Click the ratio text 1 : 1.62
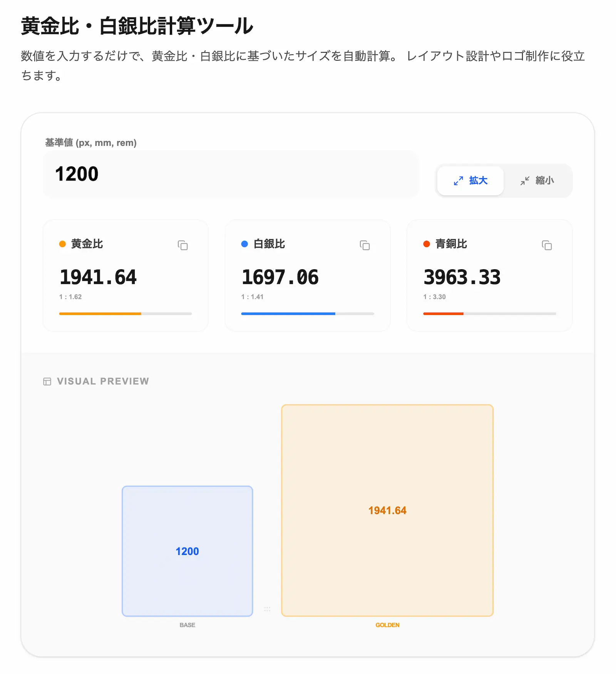This screenshot has width=616, height=674. pyautogui.click(x=70, y=297)
